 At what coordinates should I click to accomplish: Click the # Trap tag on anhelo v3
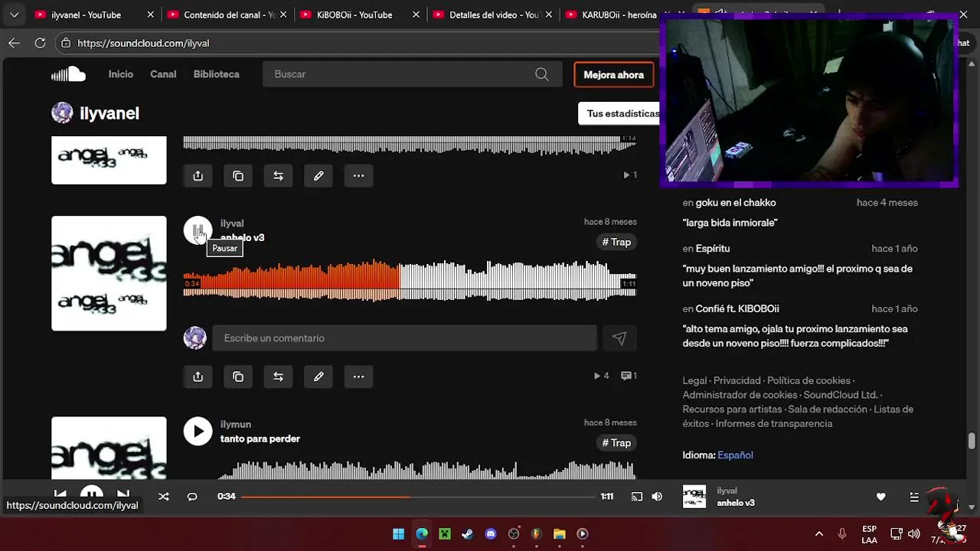point(616,242)
